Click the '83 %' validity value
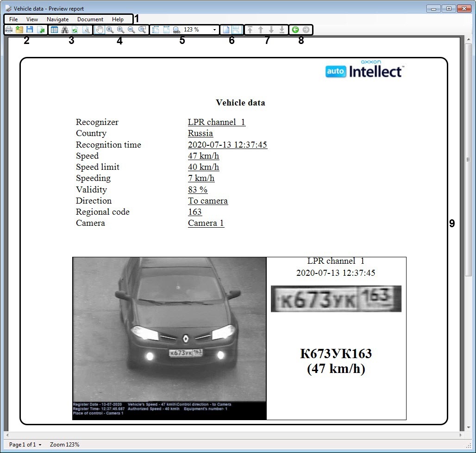 point(198,190)
